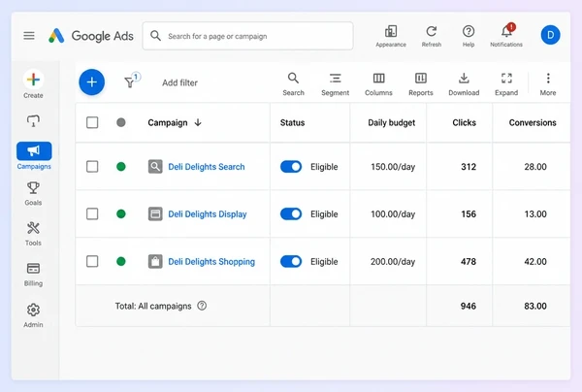This screenshot has width=582, height=392.
Task: Sort by Daily budget header
Action: tap(392, 123)
